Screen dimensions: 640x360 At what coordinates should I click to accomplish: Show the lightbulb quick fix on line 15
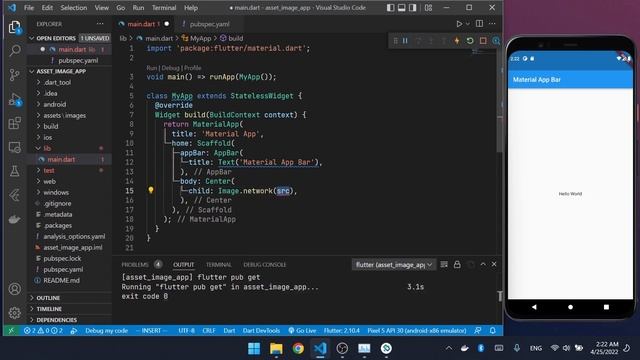pyautogui.click(x=151, y=190)
